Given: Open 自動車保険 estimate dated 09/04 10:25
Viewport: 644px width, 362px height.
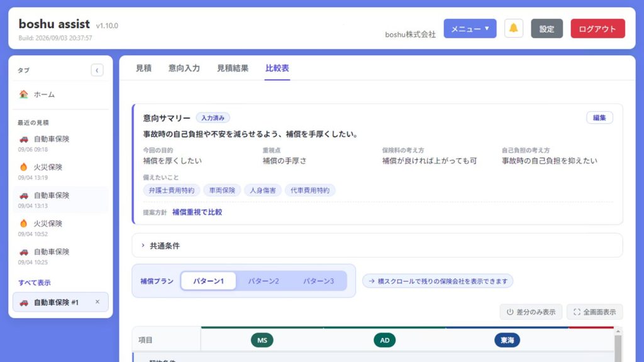Looking at the screenshot, I should tap(60, 256).
